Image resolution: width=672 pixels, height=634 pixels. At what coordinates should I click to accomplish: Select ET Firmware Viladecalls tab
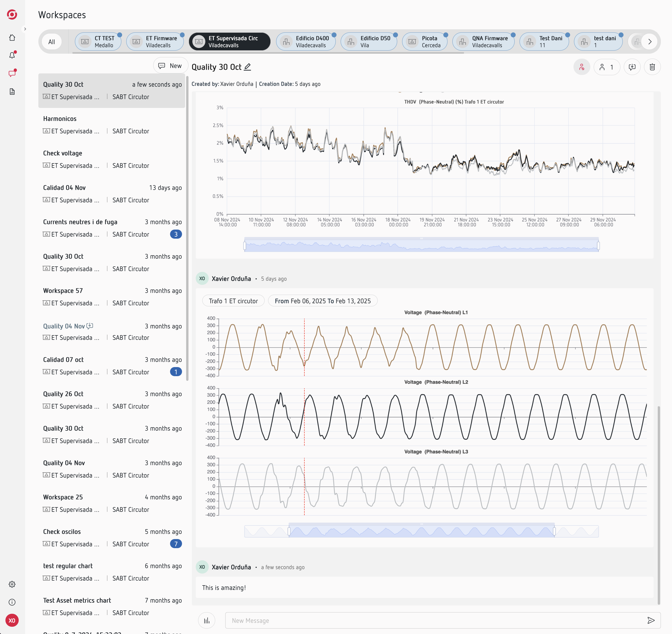pyautogui.click(x=155, y=42)
